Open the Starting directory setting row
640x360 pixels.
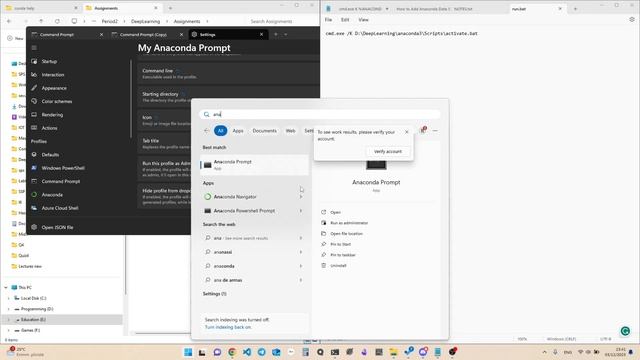pyautogui.click(x=229, y=97)
